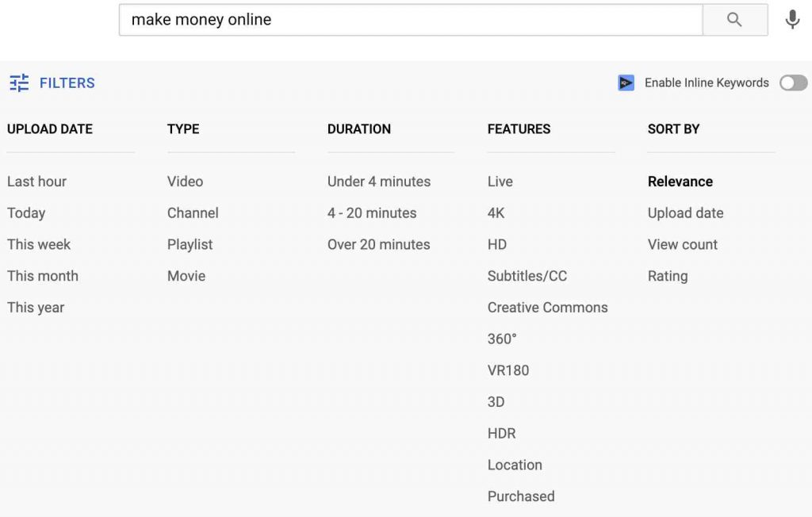Click the magnifier search button

pos(735,20)
